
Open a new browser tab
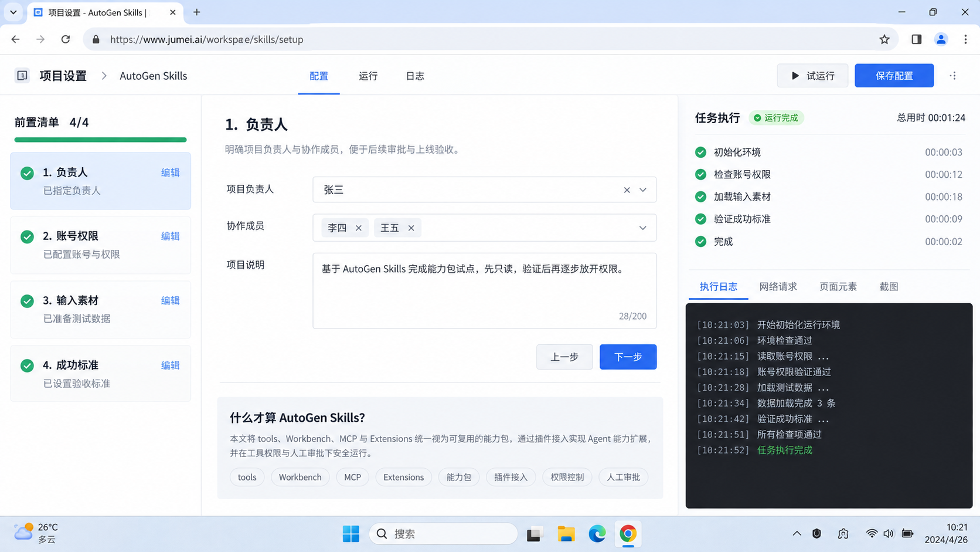197,12
